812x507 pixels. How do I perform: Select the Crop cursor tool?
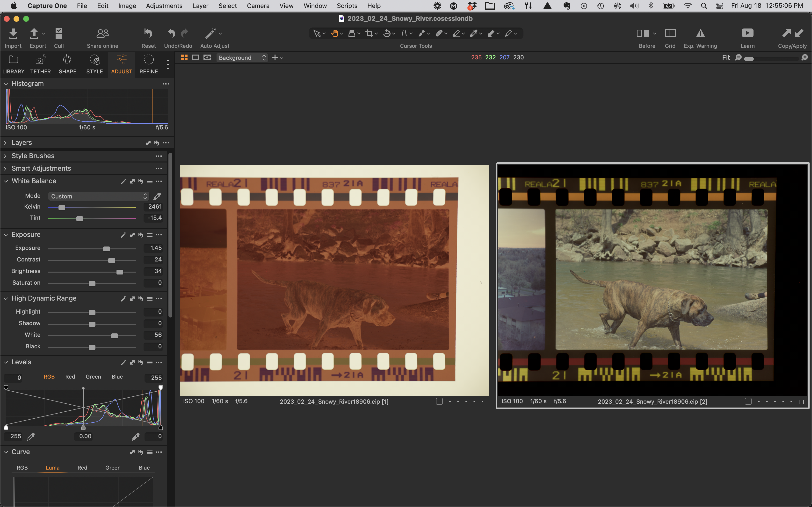tap(370, 34)
